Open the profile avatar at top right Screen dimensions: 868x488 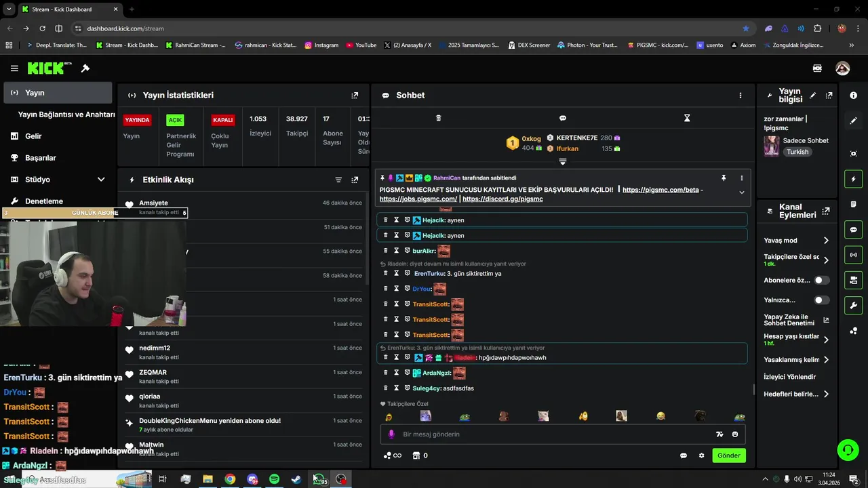(842, 68)
